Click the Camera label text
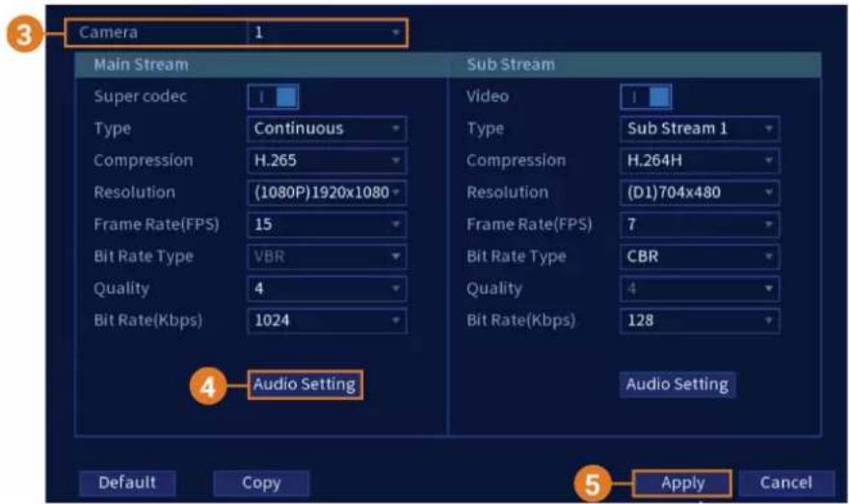Viewport: 849px width, 504px height. pos(108,33)
